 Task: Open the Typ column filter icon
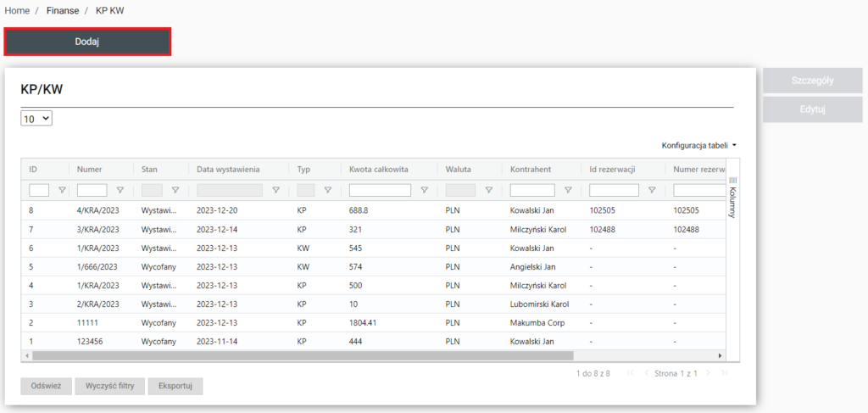click(327, 191)
